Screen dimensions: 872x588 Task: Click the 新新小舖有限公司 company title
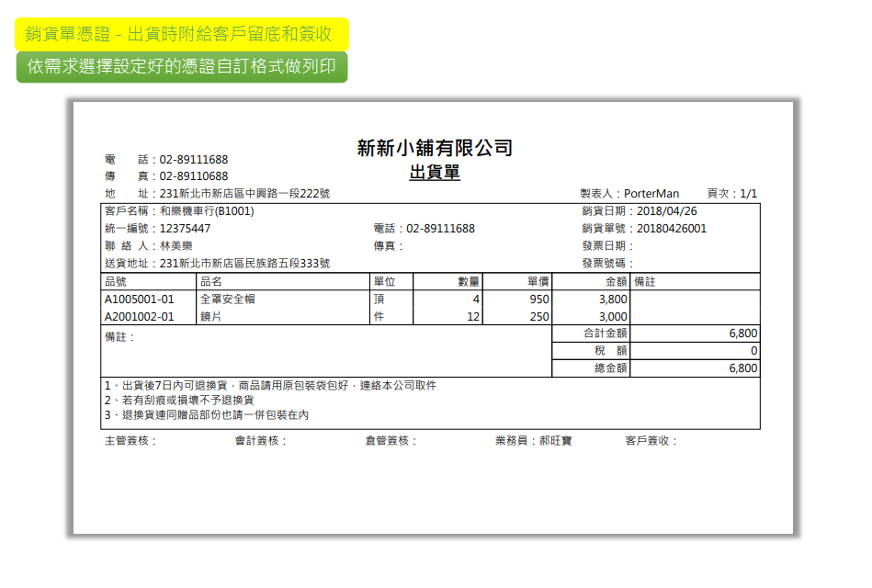point(434,148)
